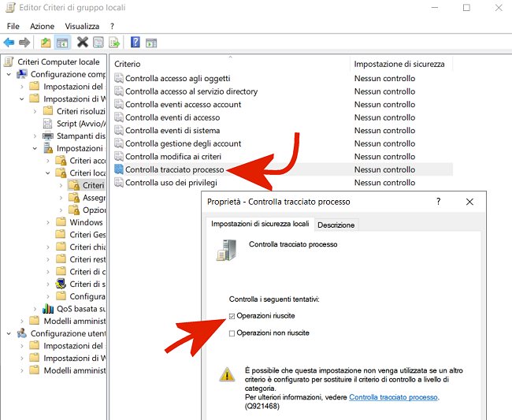
Task: Click the Delete X toolbar icon
Action: pos(82,43)
